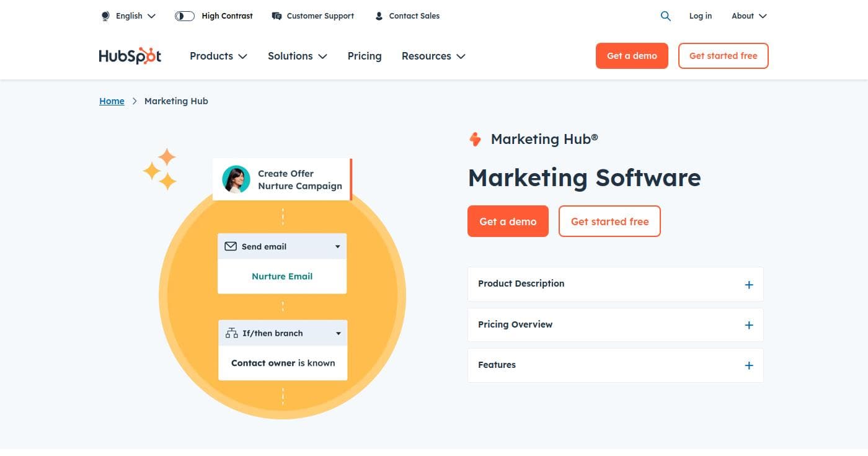Expand the Features section
The width and height of the screenshot is (868, 456).
(749, 365)
